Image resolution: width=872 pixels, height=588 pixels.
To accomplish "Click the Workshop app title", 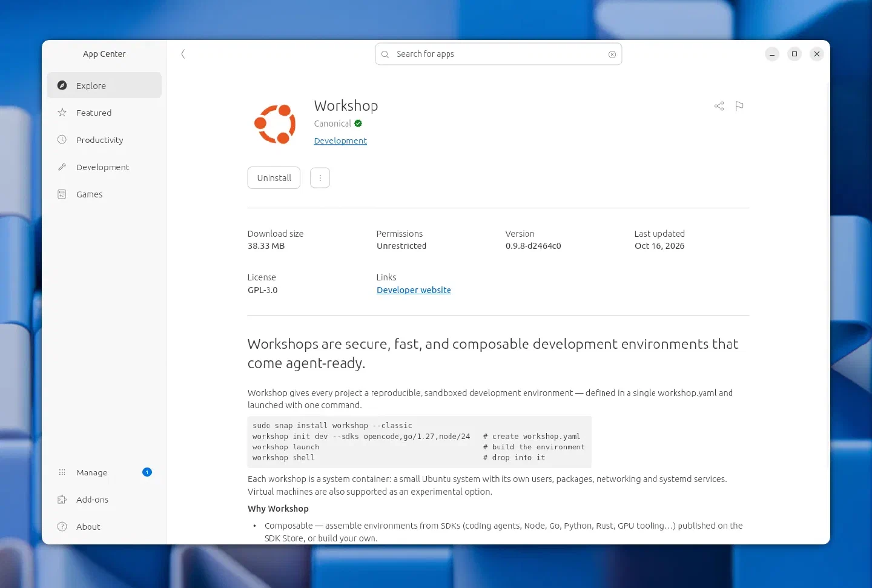I will (346, 106).
